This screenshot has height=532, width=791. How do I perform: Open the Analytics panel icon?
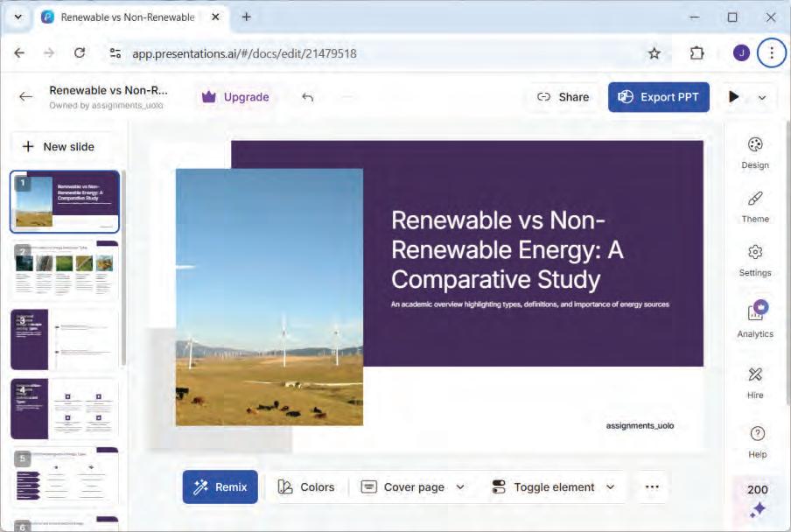756,311
